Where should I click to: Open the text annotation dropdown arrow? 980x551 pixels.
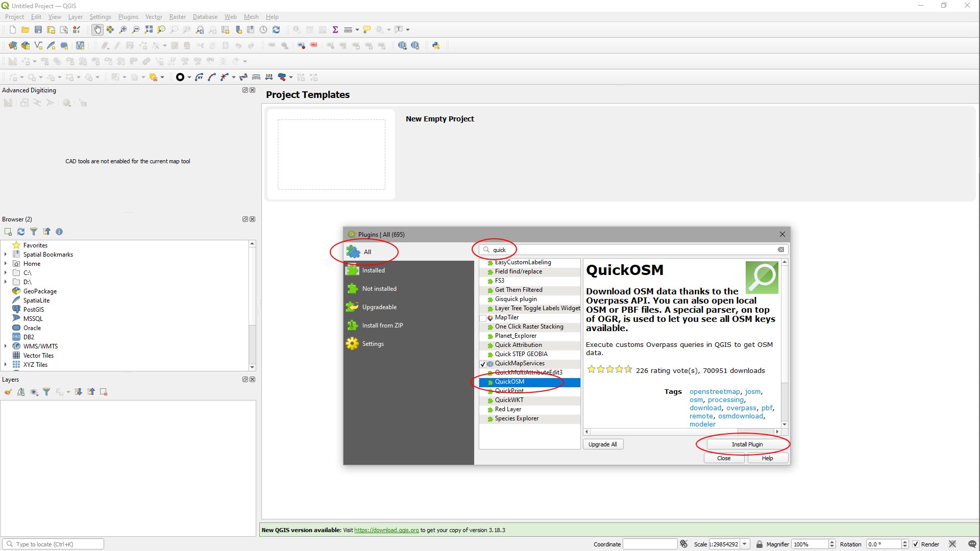(408, 30)
